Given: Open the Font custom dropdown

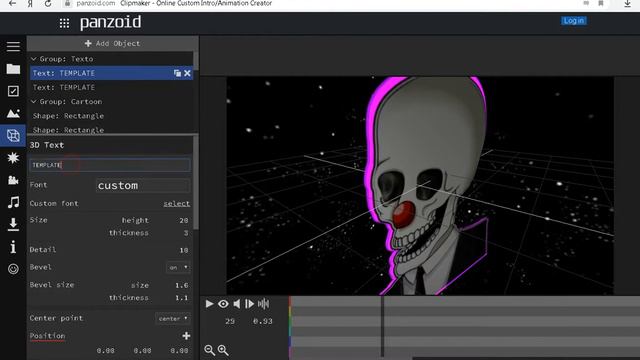Looking at the screenshot, I should pos(143,185).
